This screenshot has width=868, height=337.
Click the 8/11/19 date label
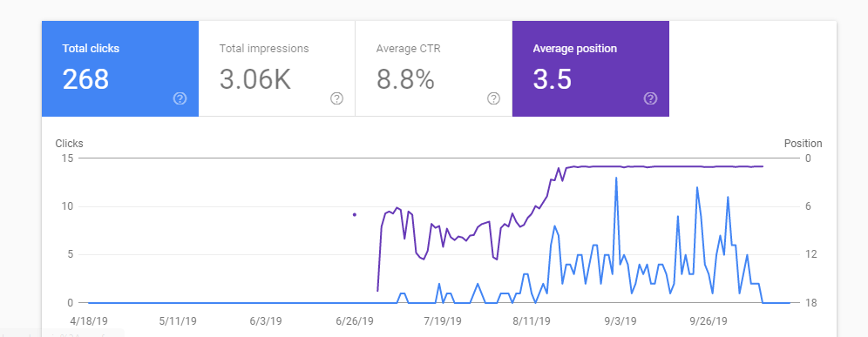532,321
